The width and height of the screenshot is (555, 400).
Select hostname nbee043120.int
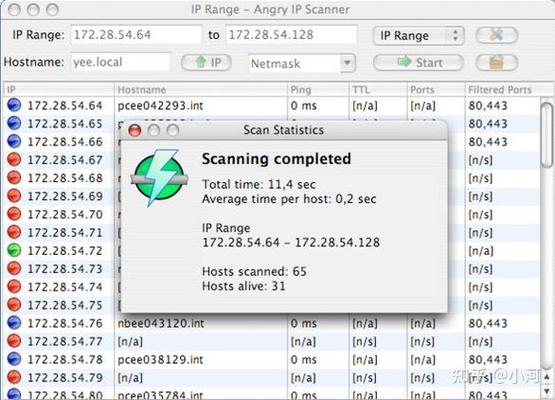[161, 323]
